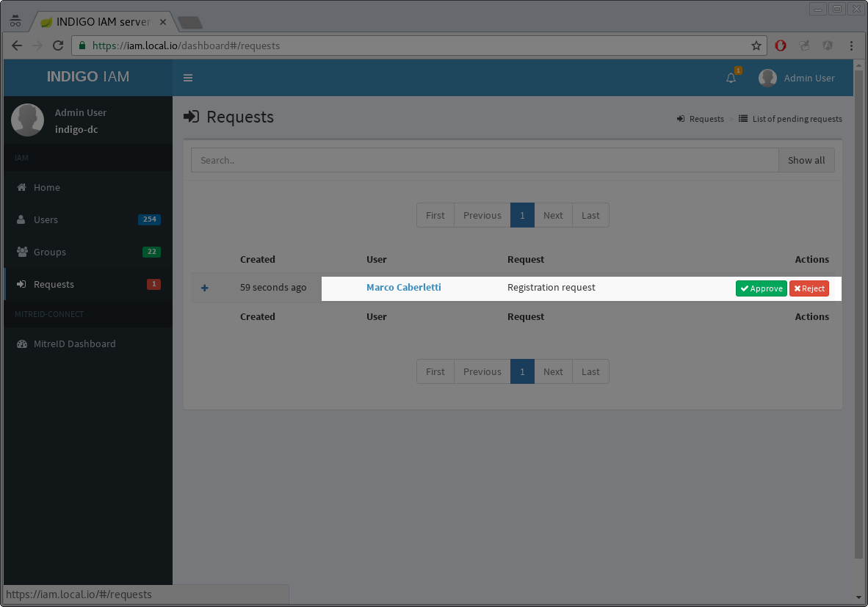Click the bottom pagination First button
Screen dimensions: 868x607
point(435,372)
